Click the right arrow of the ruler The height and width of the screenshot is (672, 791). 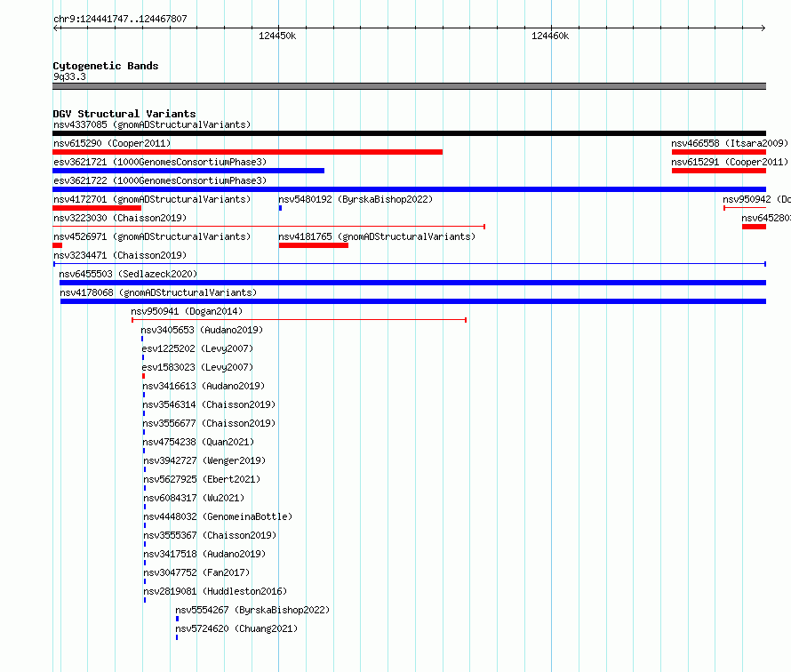point(763,28)
